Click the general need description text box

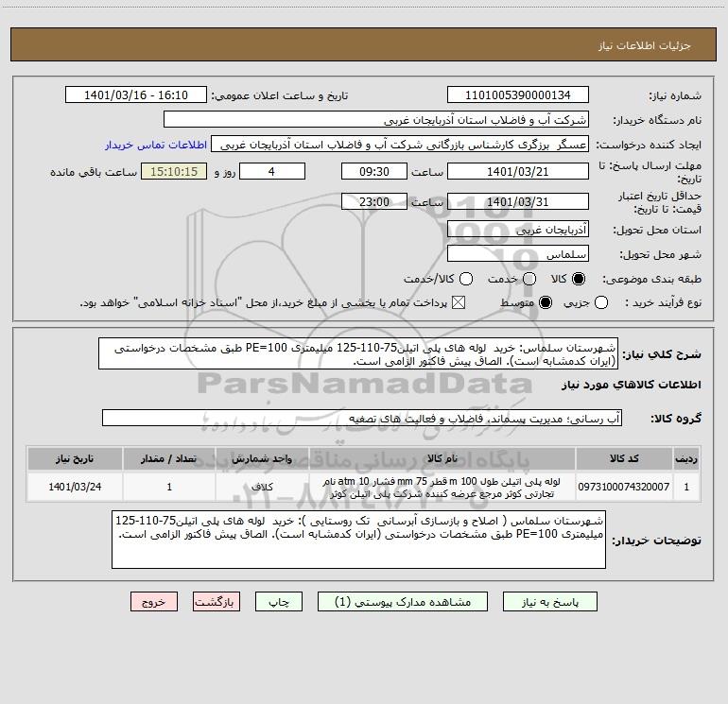(x=358, y=354)
